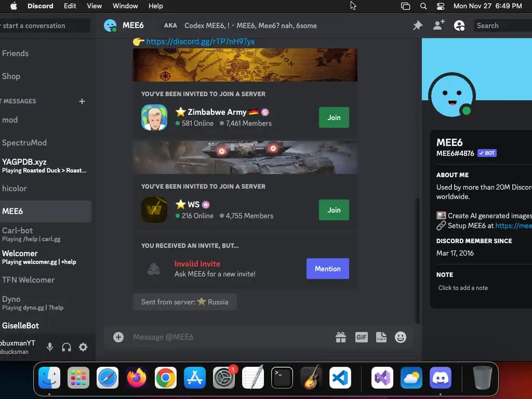Open Visual Studio Code from Dock
532x399 pixels.
click(x=340, y=378)
